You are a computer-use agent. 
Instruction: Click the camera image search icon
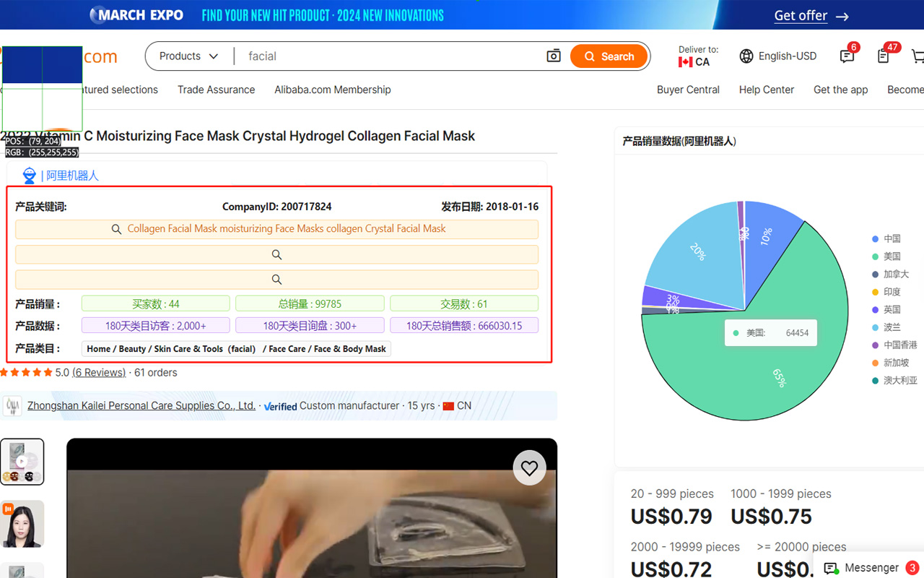click(554, 56)
